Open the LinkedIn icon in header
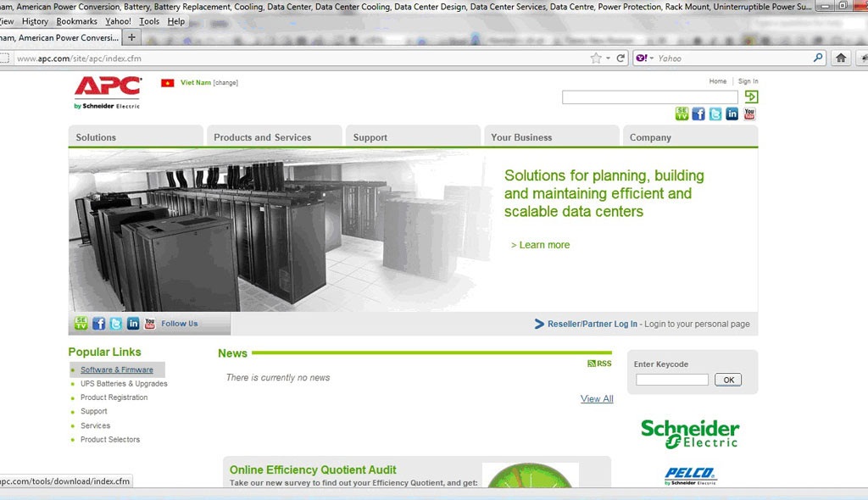 tap(732, 114)
